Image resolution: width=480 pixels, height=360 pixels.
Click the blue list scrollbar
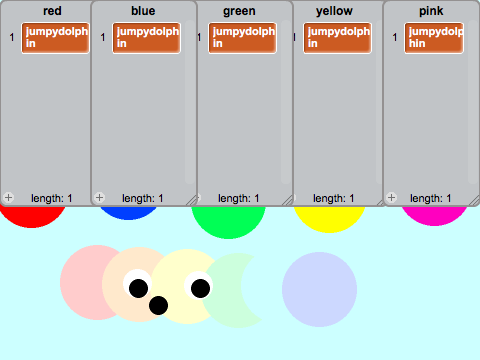[x=190, y=102]
